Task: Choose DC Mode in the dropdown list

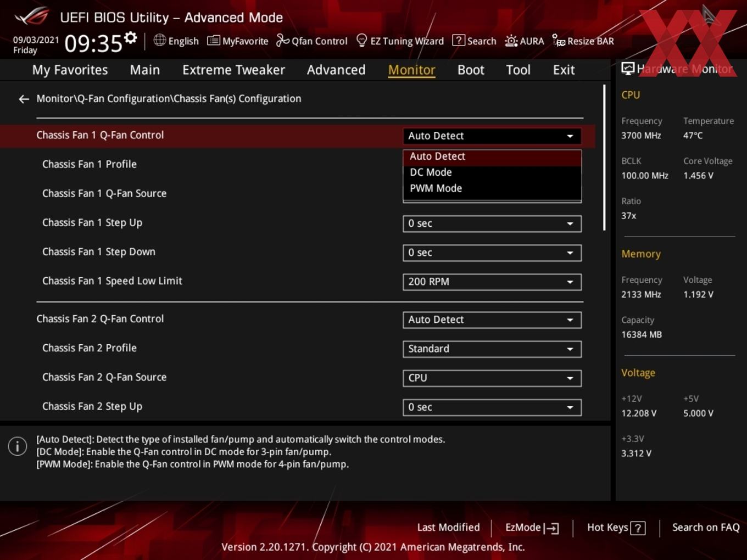Action: coord(492,172)
